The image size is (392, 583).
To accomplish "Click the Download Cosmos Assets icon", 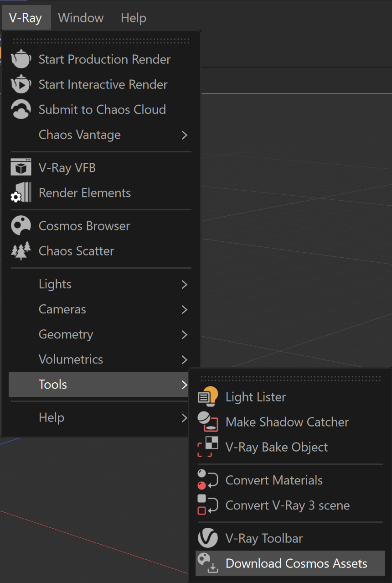I will click(x=208, y=563).
